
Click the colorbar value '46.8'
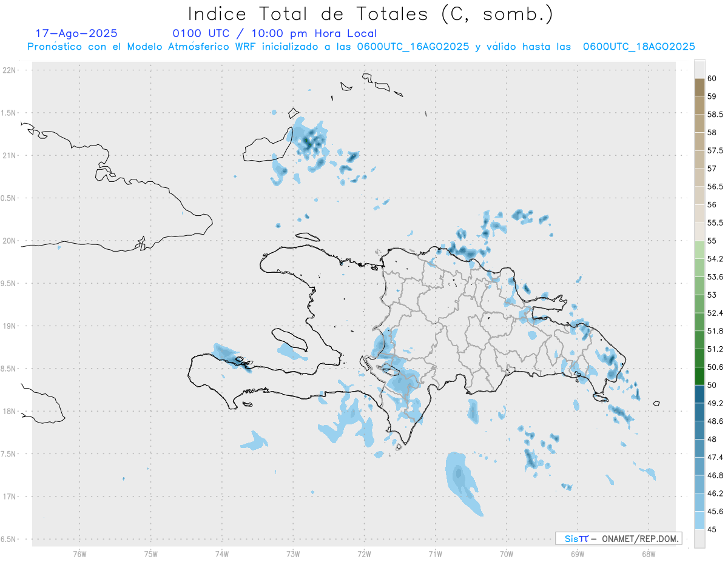[715, 475]
